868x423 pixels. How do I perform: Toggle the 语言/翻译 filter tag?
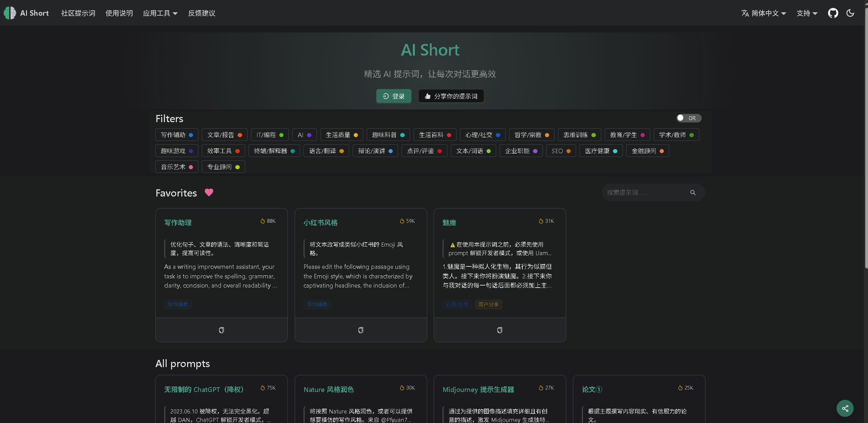pyautogui.click(x=326, y=151)
